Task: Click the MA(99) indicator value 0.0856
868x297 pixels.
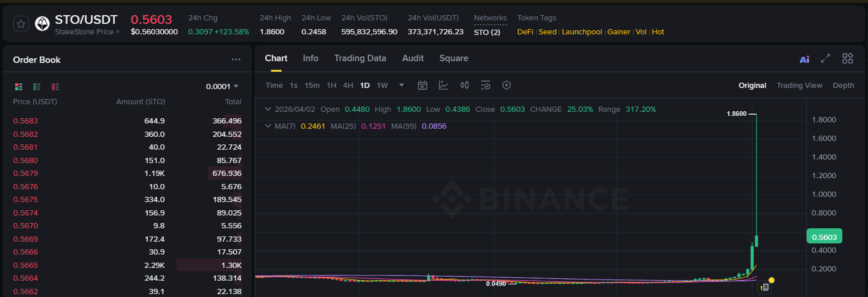Action: (x=434, y=126)
